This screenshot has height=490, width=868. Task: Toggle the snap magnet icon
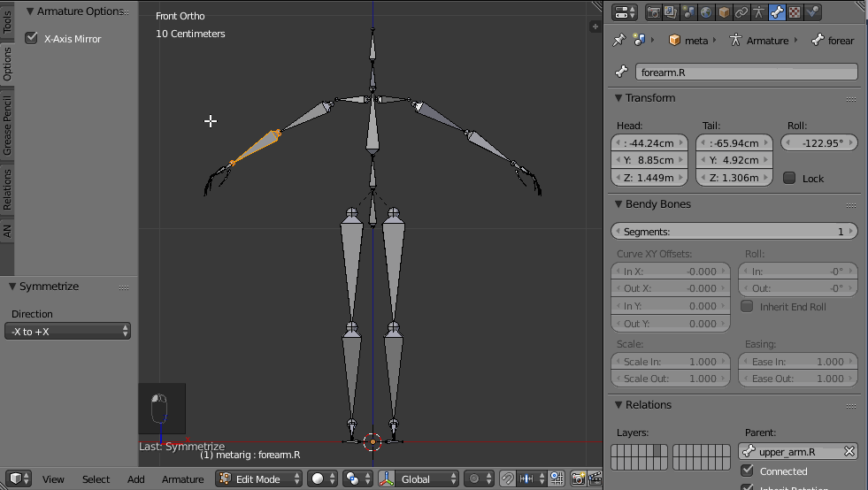507,479
